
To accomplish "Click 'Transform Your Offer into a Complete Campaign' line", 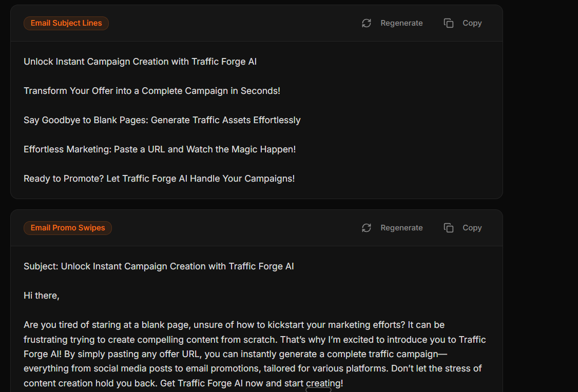I will [152, 91].
